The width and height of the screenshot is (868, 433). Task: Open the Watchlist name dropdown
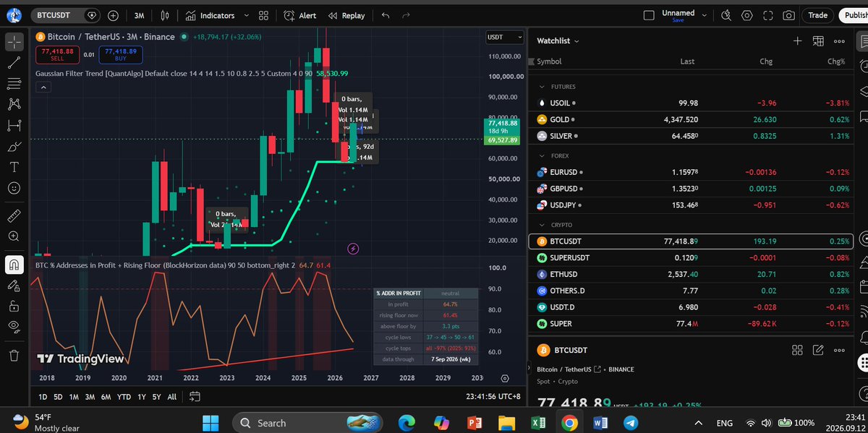point(558,41)
